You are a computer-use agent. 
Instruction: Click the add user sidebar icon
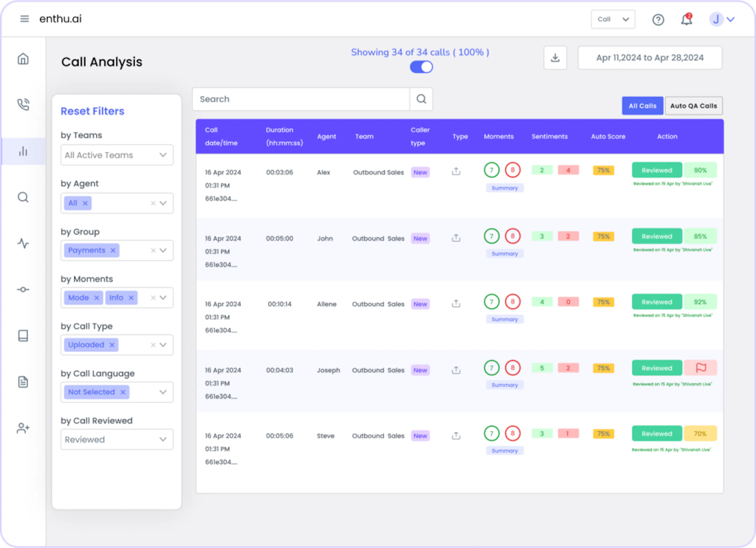coord(23,428)
